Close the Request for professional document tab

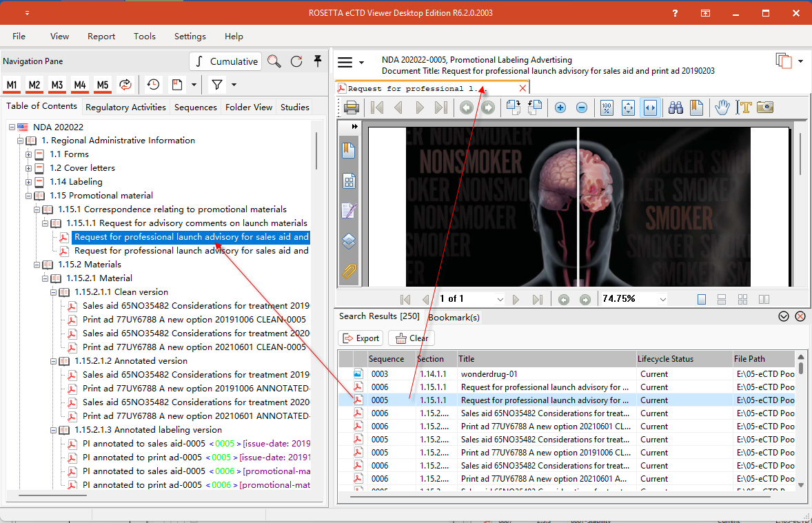click(522, 89)
